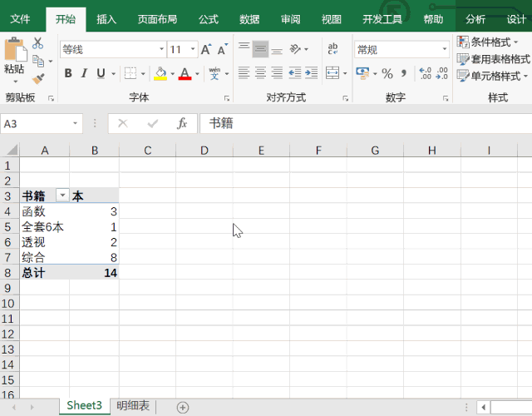The width and height of the screenshot is (532, 416).
Task: Switch to the 数据 tab
Action: click(x=249, y=19)
